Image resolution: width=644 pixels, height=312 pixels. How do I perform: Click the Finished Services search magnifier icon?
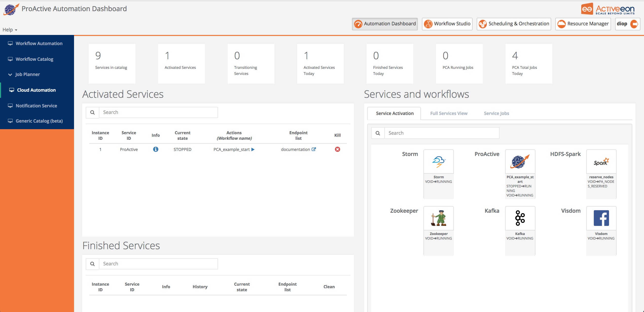[x=93, y=264]
